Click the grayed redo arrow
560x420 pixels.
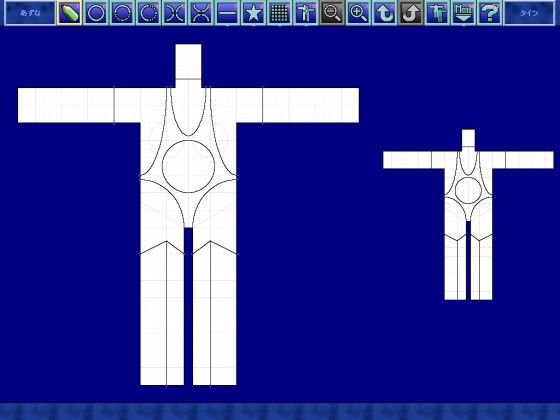411,13
